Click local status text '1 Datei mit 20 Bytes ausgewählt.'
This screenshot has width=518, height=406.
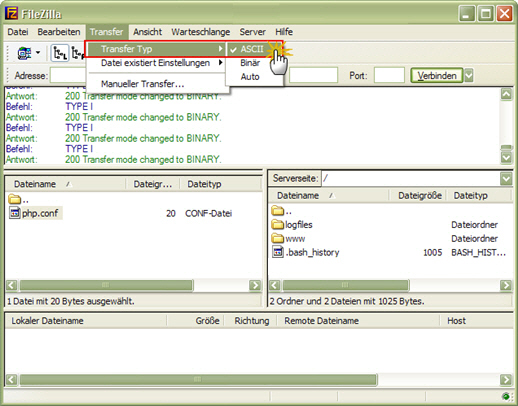click(x=71, y=301)
